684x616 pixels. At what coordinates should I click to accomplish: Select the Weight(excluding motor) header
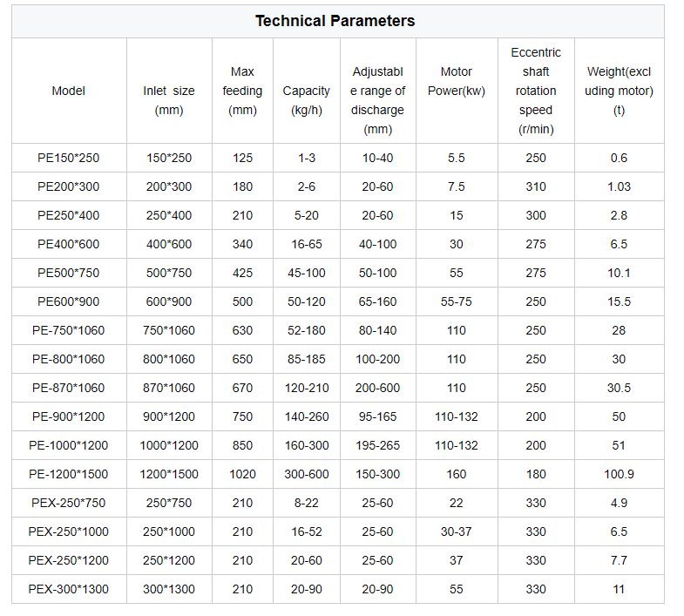619,91
